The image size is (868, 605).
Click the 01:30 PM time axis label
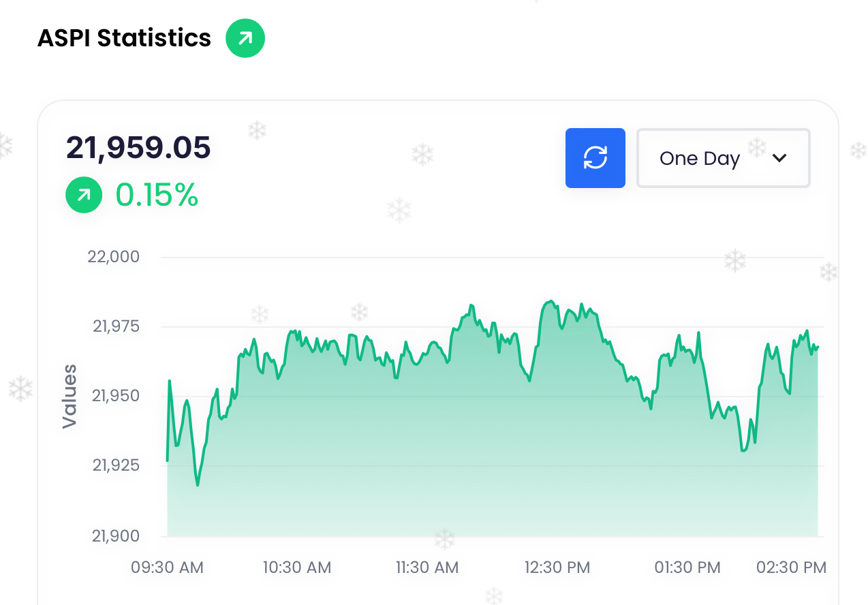point(687,567)
